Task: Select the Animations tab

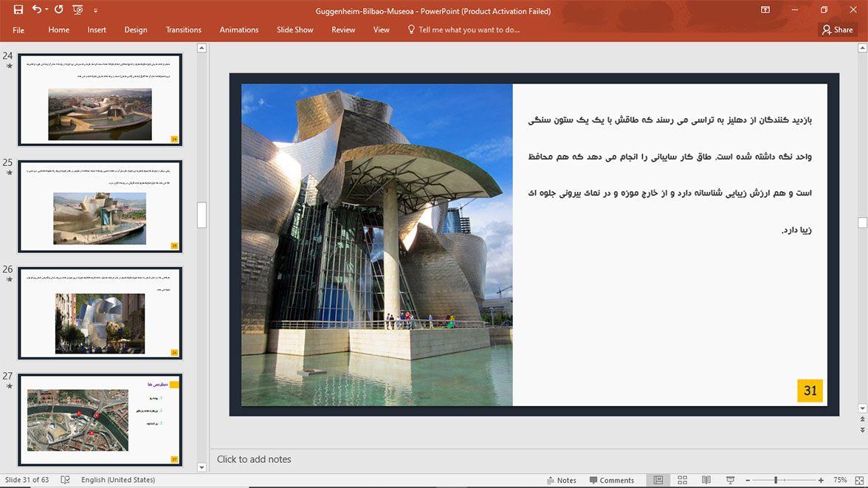Action: (239, 30)
